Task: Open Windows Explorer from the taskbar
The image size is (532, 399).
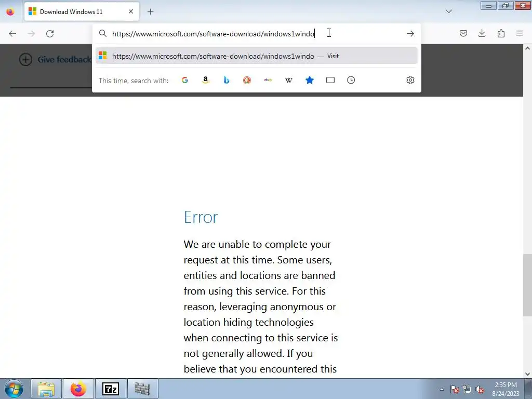Action: [46, 389]
